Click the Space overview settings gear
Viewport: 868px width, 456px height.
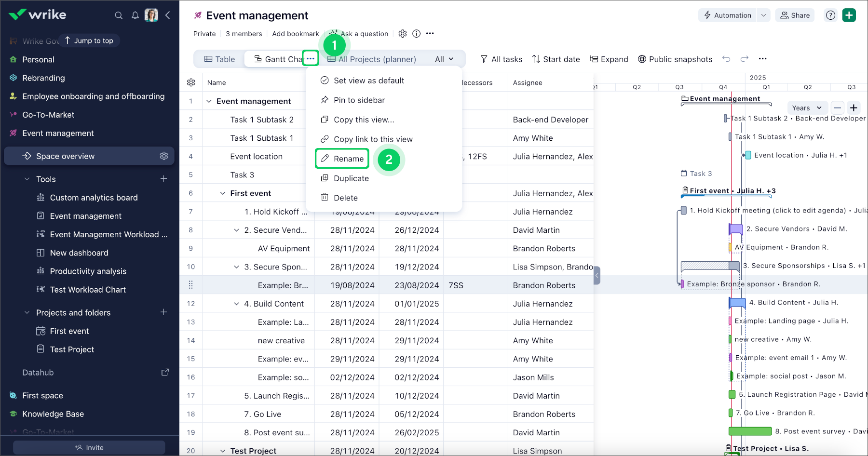(x=164, y=156)
